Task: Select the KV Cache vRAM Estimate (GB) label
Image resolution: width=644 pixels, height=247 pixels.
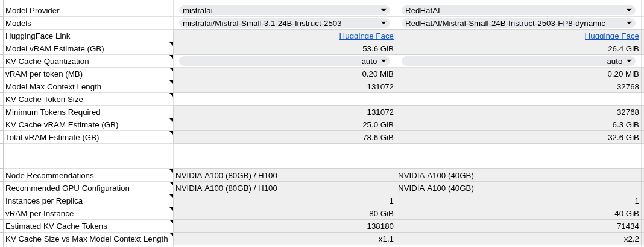Action: click(x=88, y=125)
